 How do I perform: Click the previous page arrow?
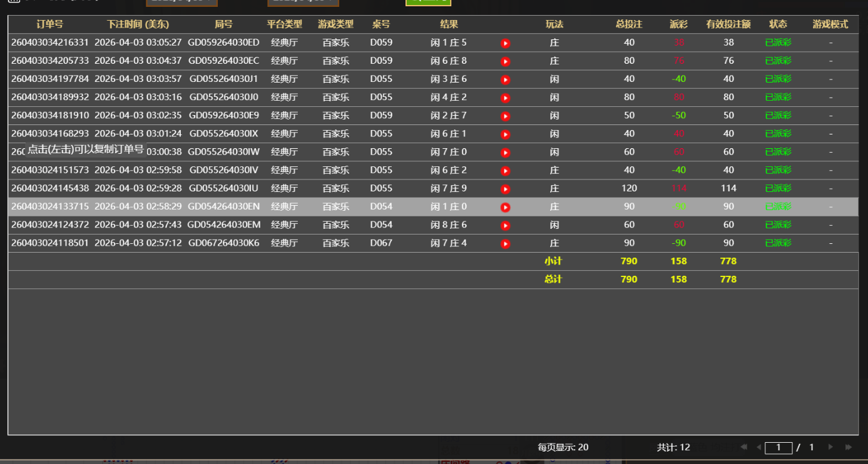click(758, 447)
